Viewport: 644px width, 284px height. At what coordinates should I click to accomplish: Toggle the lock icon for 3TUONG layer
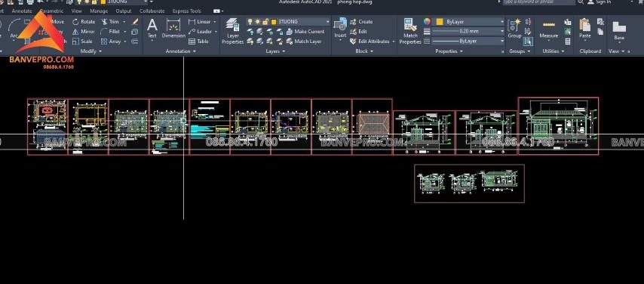click(x=265, y=22)
